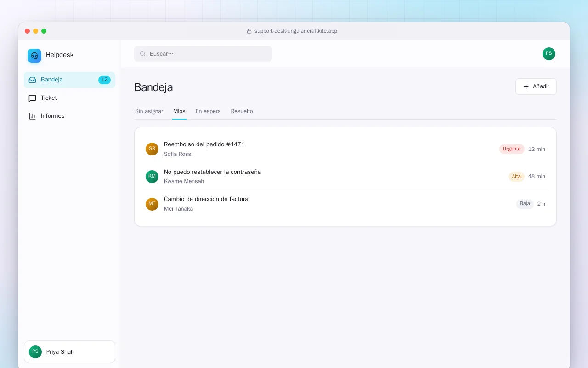Open Informes in the sidebar

(69, 116)
